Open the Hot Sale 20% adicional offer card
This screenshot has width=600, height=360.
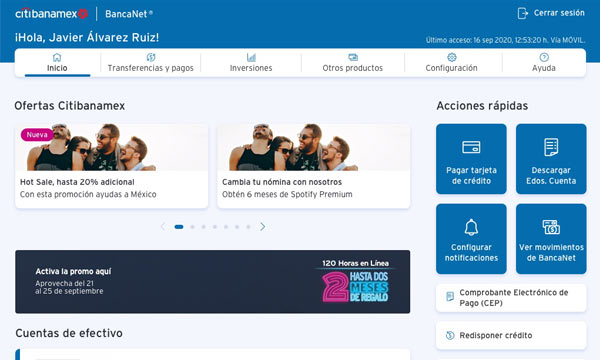[111, 166]
